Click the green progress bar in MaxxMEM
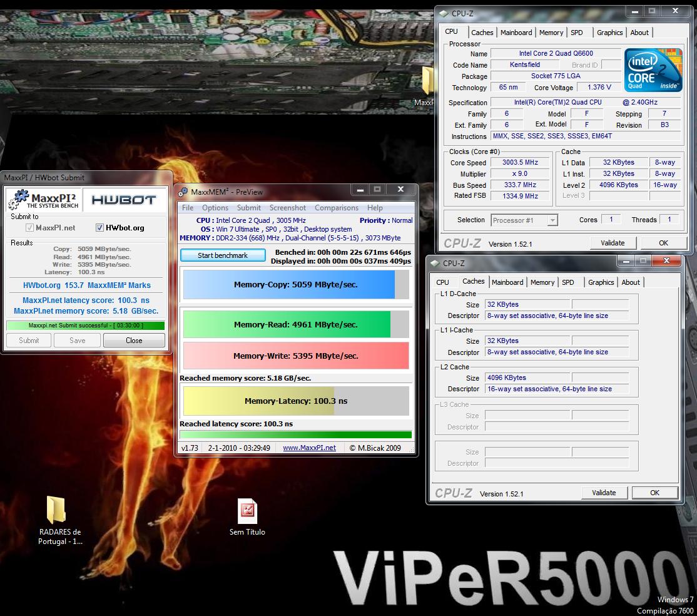The height and width of the screenshot is (616, 697). coord(295,434)
